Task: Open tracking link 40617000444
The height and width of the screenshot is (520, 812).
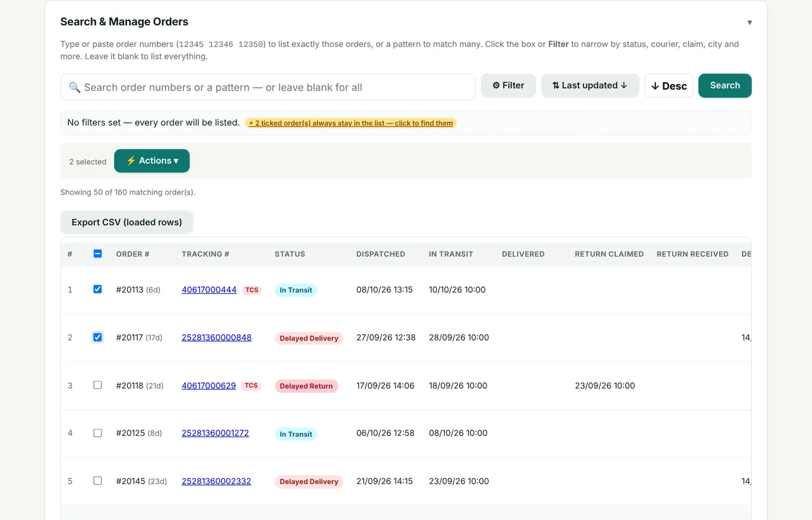Action: 209,290
